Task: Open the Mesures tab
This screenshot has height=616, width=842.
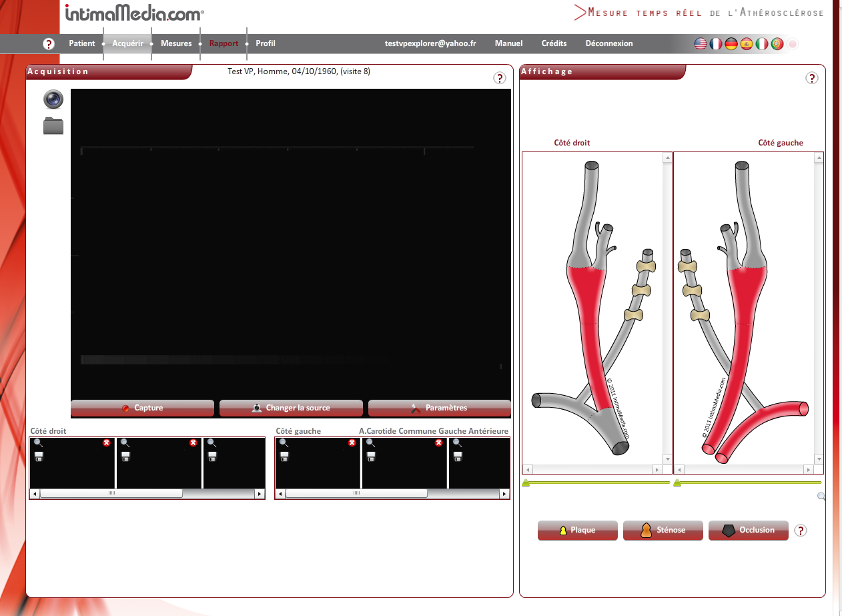Action: [x=176, y=43]
